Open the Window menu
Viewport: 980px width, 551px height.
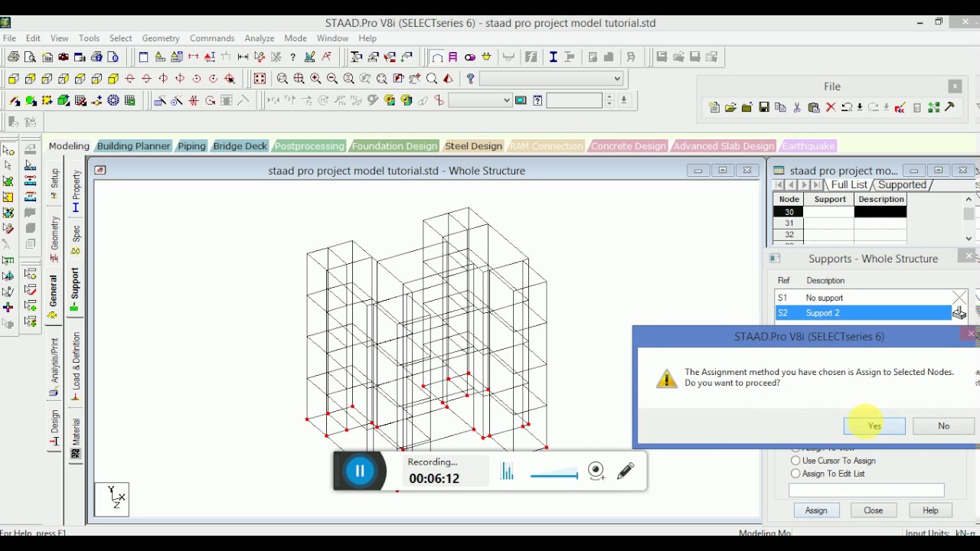click(332, 38)
